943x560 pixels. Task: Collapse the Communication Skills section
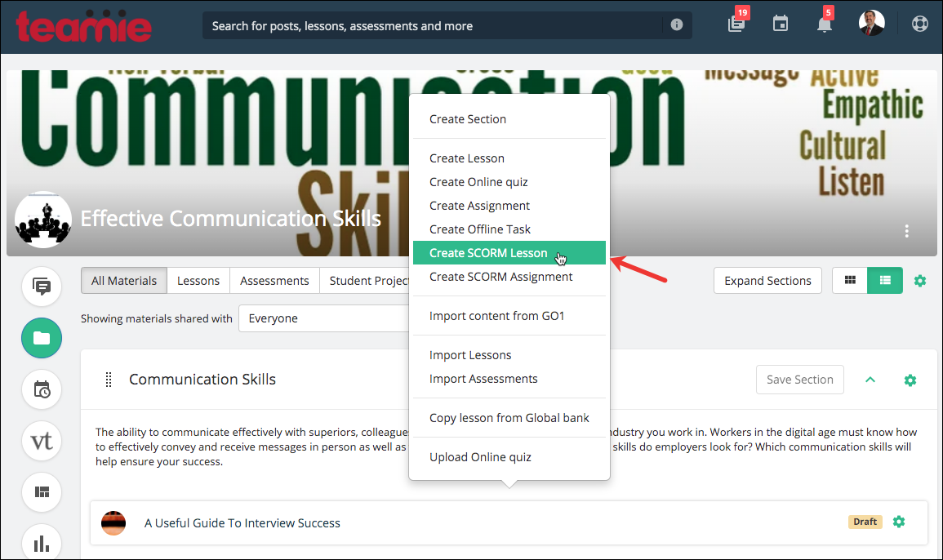870,380
